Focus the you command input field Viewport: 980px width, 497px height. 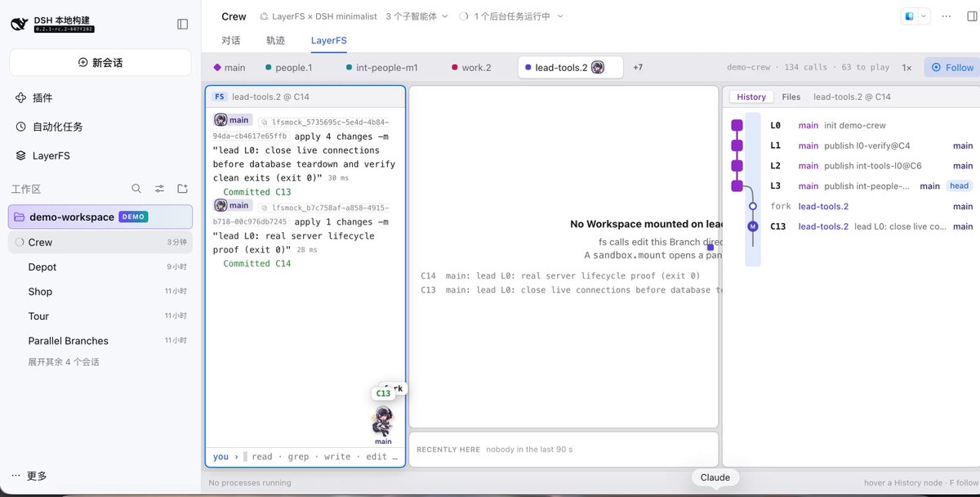click(x=305, y=457)
